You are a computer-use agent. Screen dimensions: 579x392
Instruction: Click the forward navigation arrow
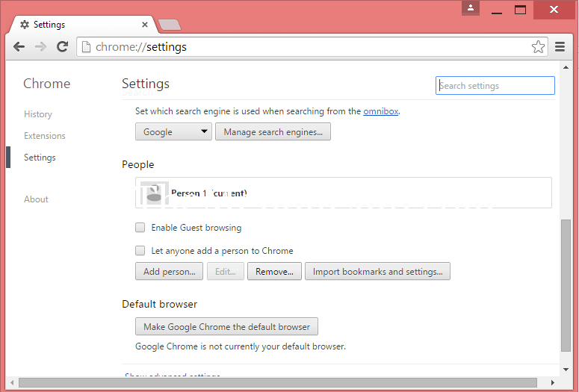tap(40, 47)
